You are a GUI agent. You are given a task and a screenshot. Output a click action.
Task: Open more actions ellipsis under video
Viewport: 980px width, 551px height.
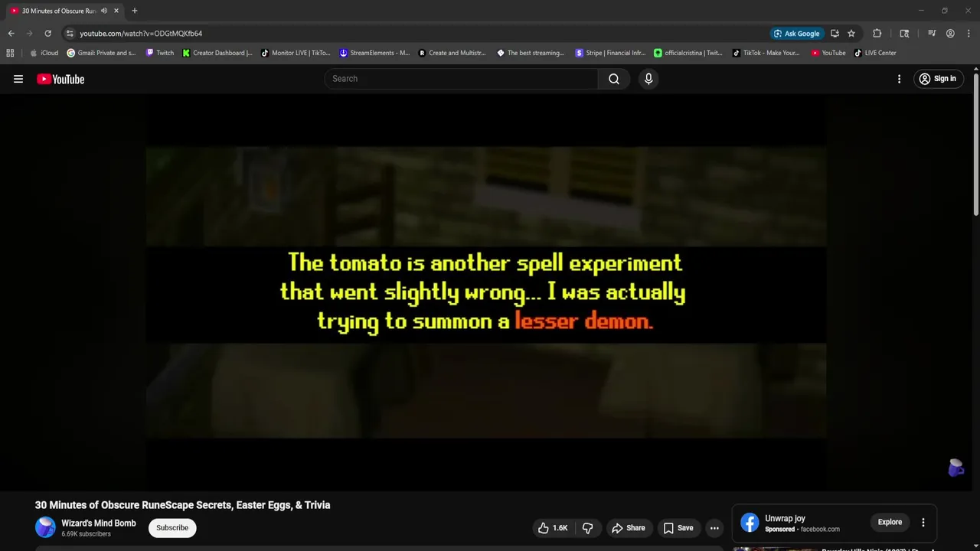(714, 528)
